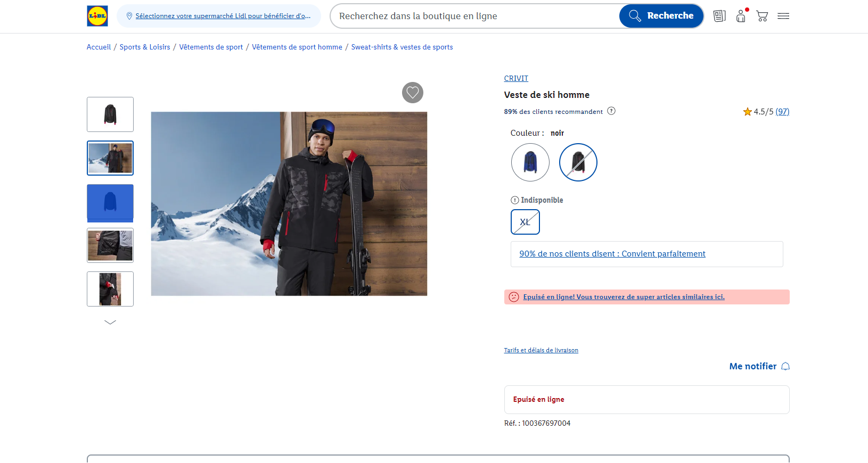Open Vêtements de sport homme breadcrumb

[297, 47]
